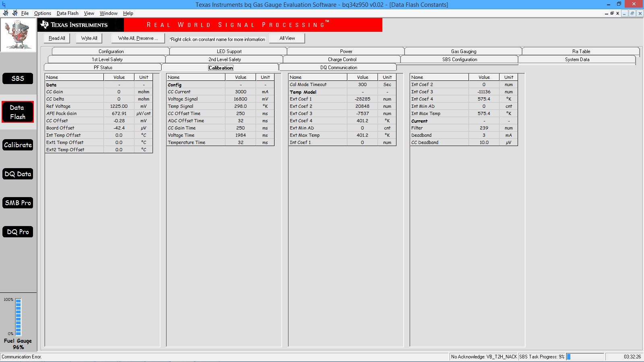Open the DQ Pro sidebar screen

tap(18, 232)
